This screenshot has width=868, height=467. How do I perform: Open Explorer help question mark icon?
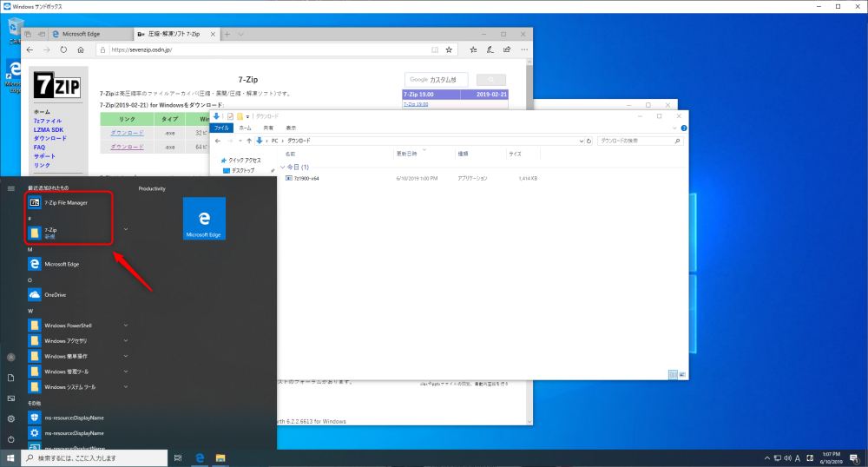[684, 128]
